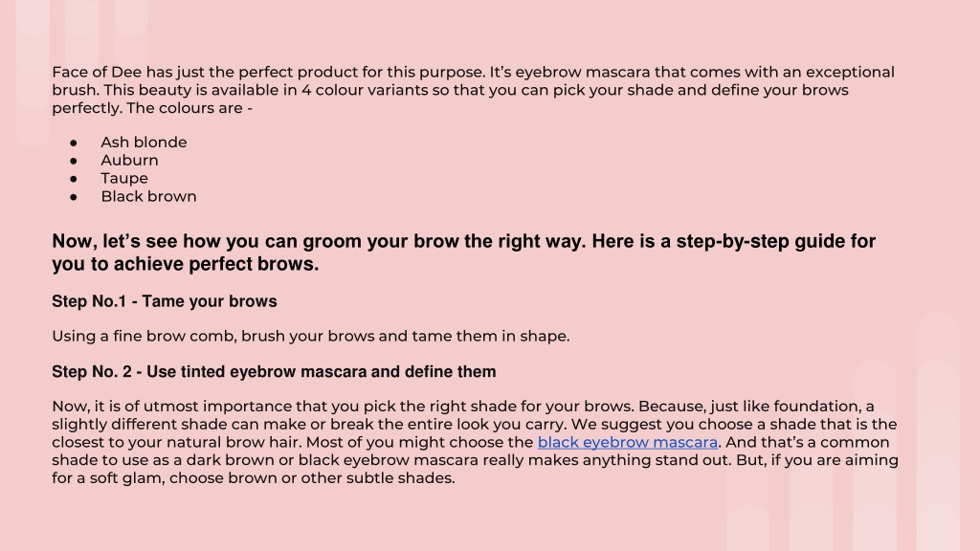Open the "black eyebrow mascara" hyperlink
Screen dimensions: 980x551
tap(628, 442)
